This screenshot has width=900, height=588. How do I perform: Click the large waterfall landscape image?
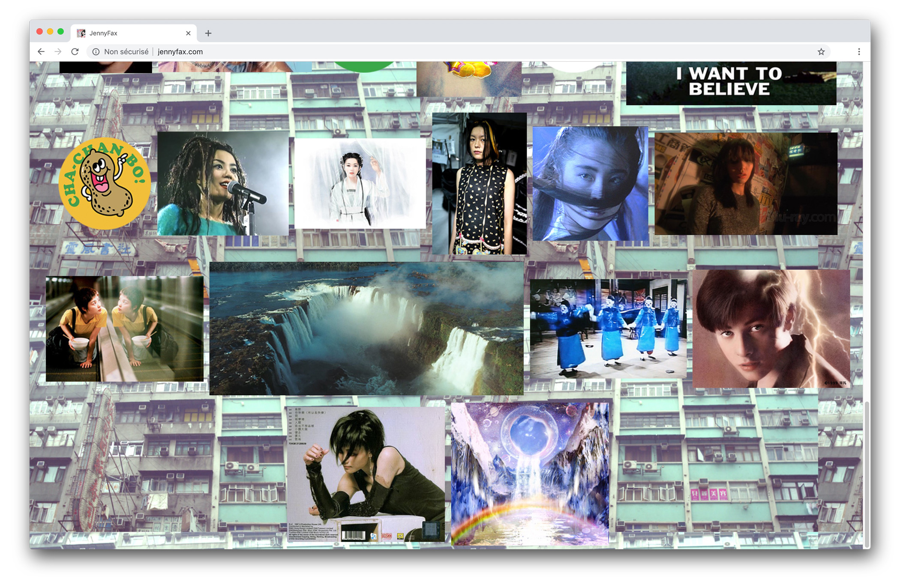click(x=366, y=328)
